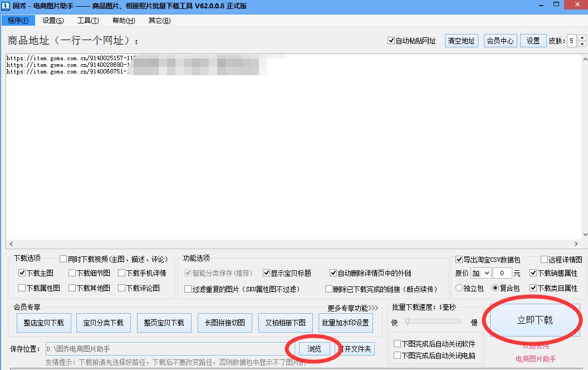Click the 保存位置 path field
This screenshot has height=370, width=588.
coord(167,349)
